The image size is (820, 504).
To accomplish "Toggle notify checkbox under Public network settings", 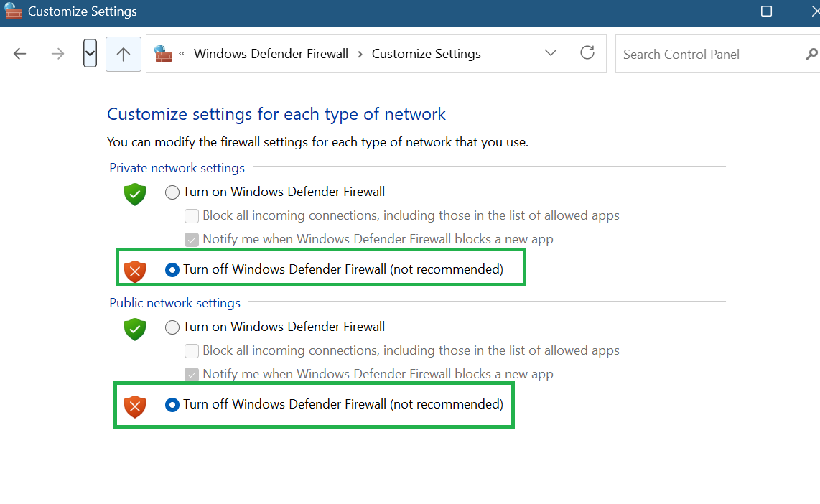I will [192, 374].
